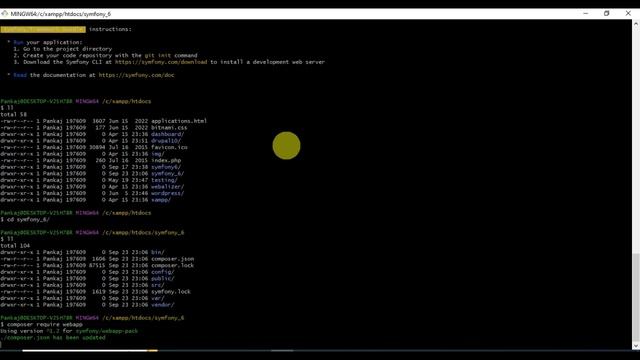This screenshot has width=640, height=360.
Task: Click the scrollbar down arrow
Action: (x=636, y=346)
